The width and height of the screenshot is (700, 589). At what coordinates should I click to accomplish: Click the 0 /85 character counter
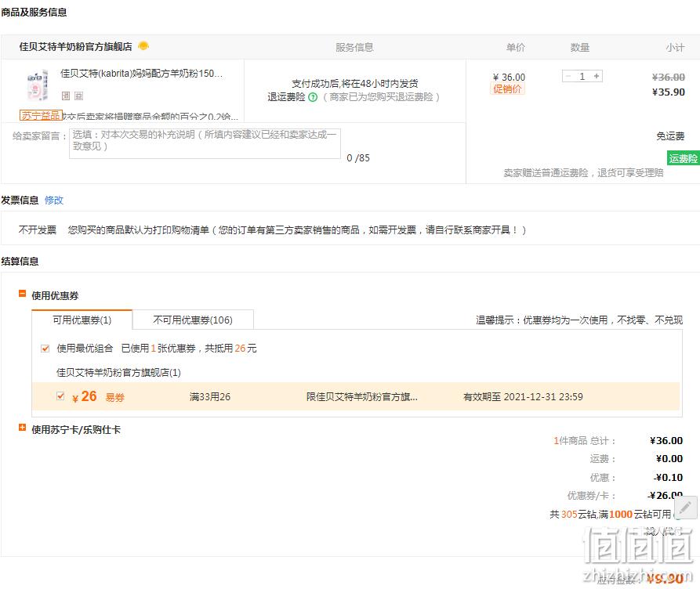point(358,158)
